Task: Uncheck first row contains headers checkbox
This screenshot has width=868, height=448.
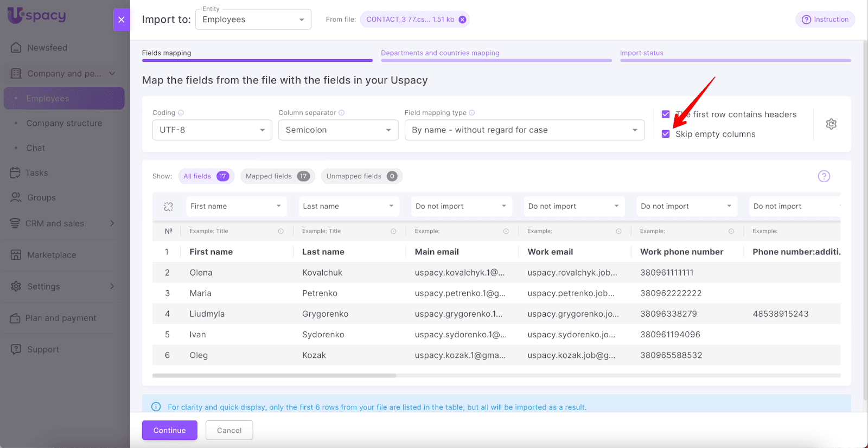Action: 666,114
